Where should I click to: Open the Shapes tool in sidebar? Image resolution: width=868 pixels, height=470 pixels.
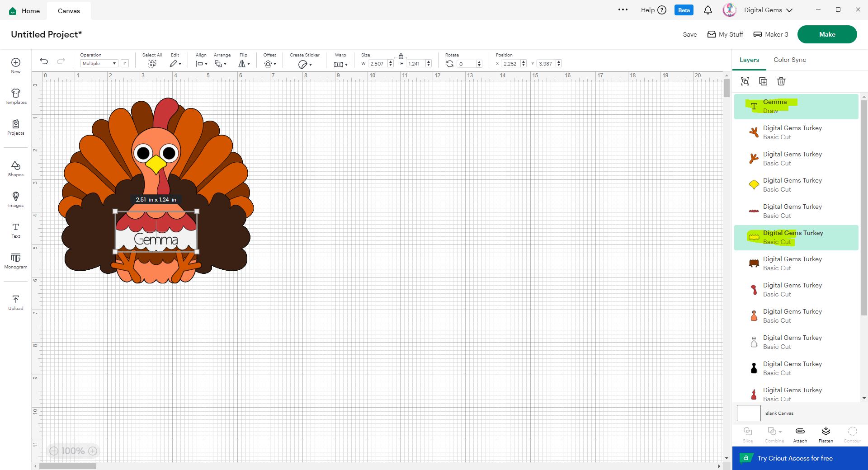coord(16,168)
